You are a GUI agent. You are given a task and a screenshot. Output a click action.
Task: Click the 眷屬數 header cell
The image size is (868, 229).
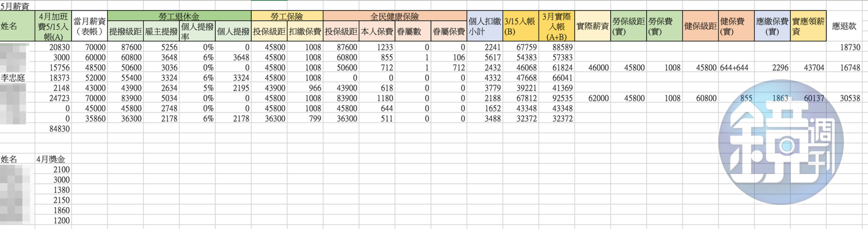pos(413,31)
